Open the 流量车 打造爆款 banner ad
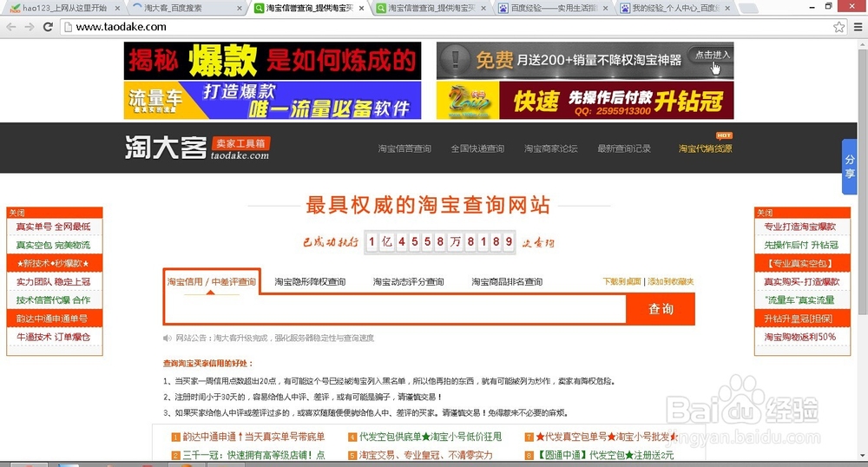Viewport: 868px width, 467px height. pos(273,100)
